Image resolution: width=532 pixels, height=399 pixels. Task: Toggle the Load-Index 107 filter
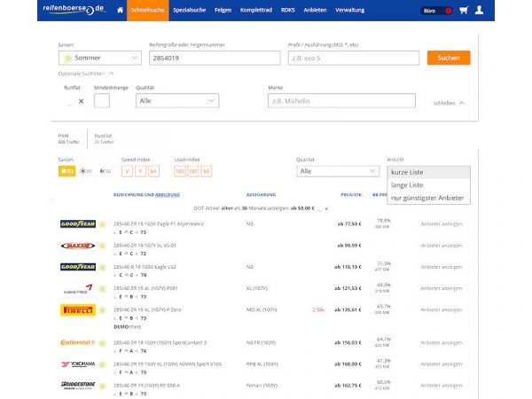pyautogui.click(x=193, y=171)
